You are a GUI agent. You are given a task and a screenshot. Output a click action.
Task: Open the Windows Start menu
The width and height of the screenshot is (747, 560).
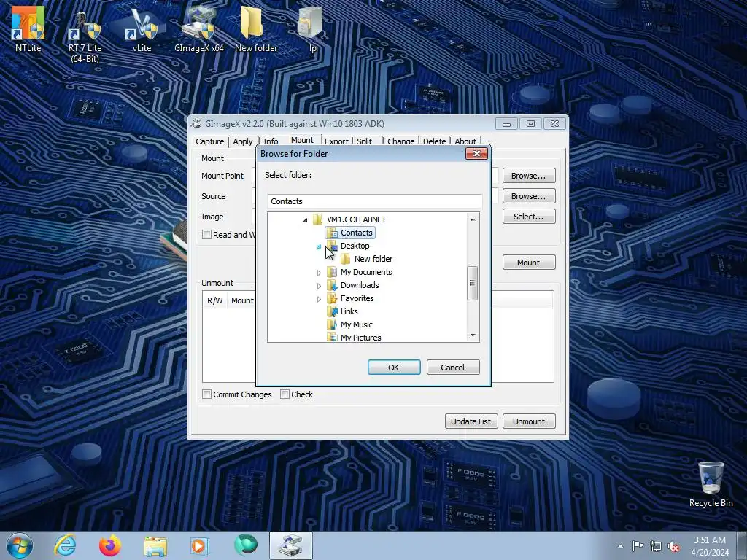point(20,545)
